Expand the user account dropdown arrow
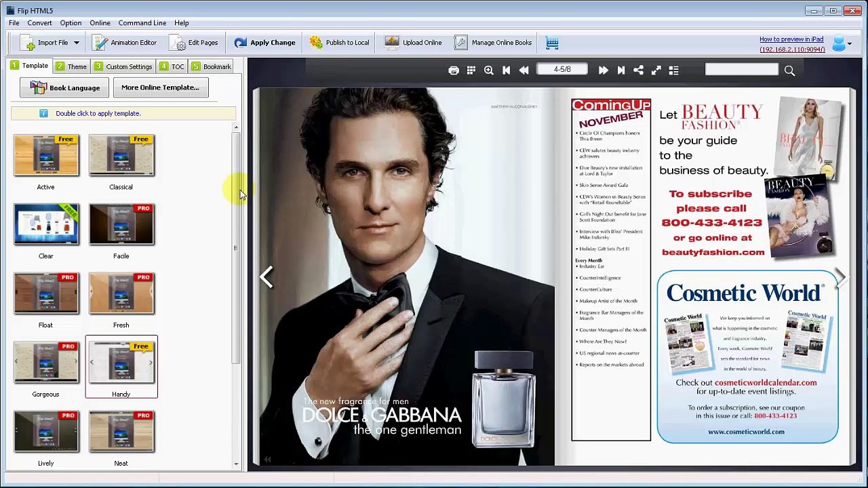 click(850, 43)
